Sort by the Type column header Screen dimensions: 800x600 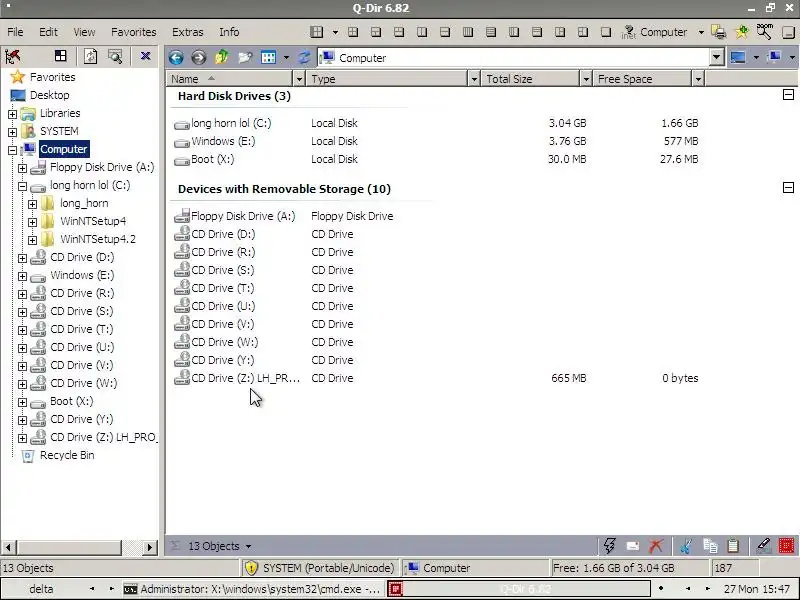[x=387, y=79]
